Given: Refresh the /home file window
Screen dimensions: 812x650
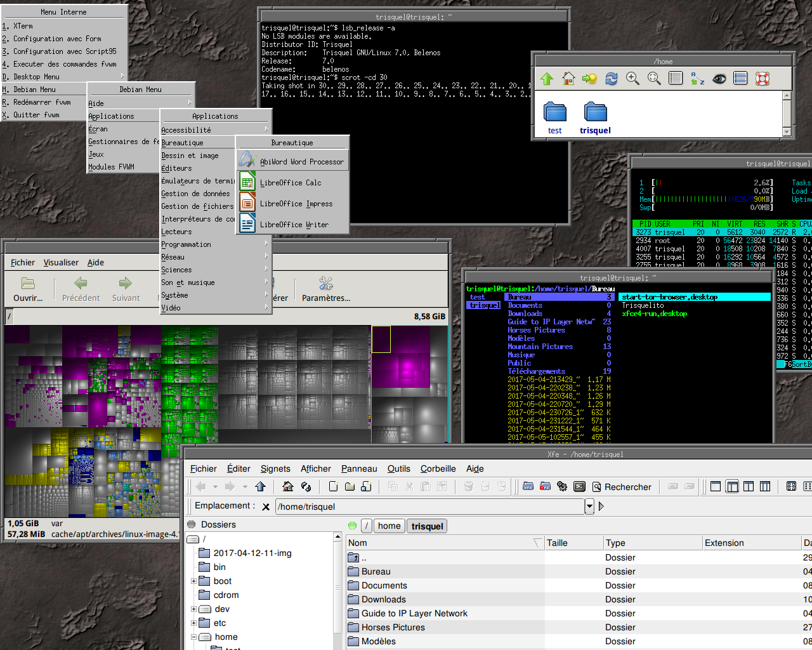Looking at the screenshot, I should click(x=612, y=79).
